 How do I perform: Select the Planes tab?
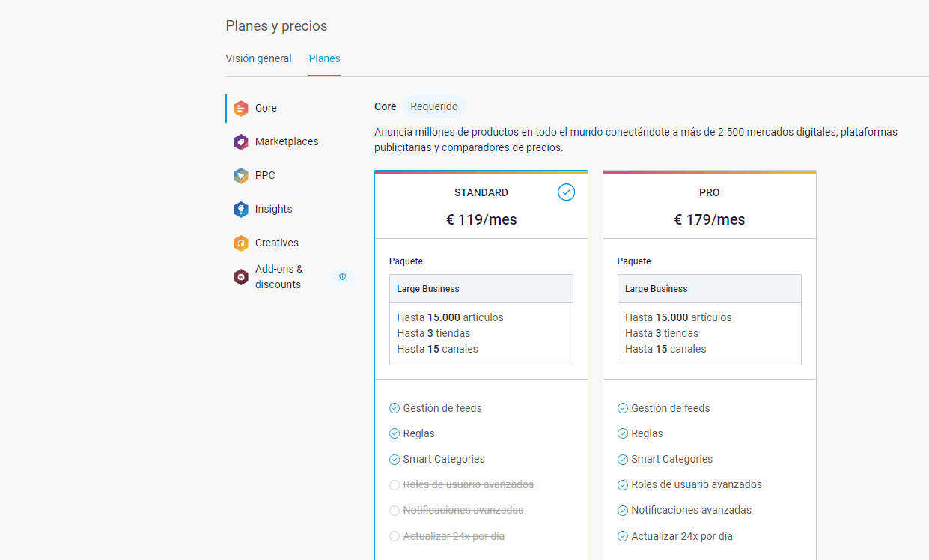pos(324,58)
